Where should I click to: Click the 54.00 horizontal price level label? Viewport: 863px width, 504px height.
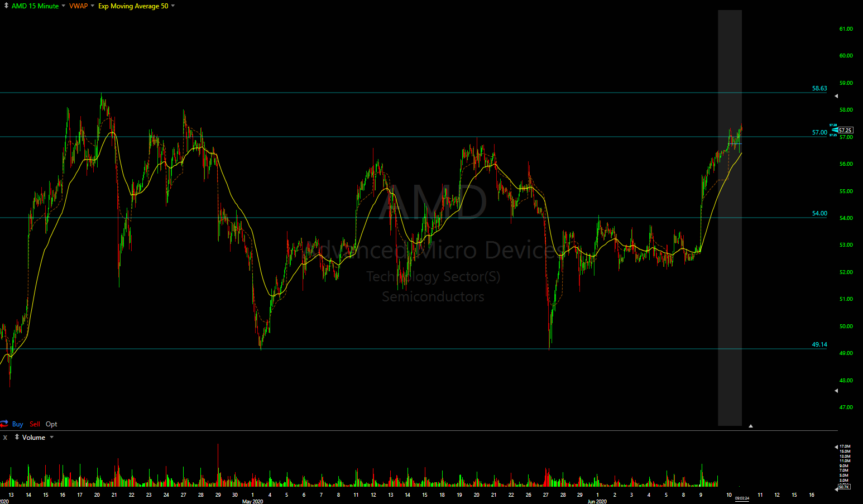coord(819,213)
